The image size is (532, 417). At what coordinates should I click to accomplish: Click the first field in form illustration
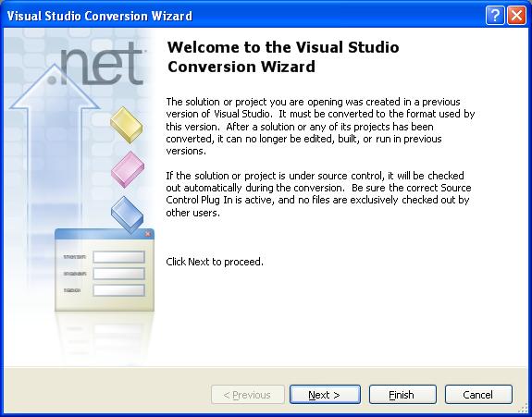[118, 257]
